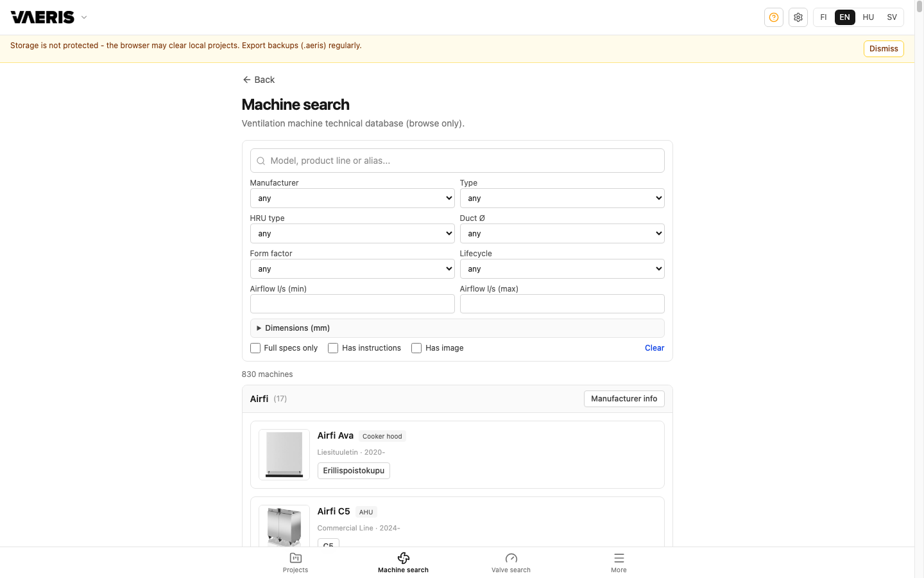Click the search magnifier icon
This screenshot has width=924, height=578.
261,161
